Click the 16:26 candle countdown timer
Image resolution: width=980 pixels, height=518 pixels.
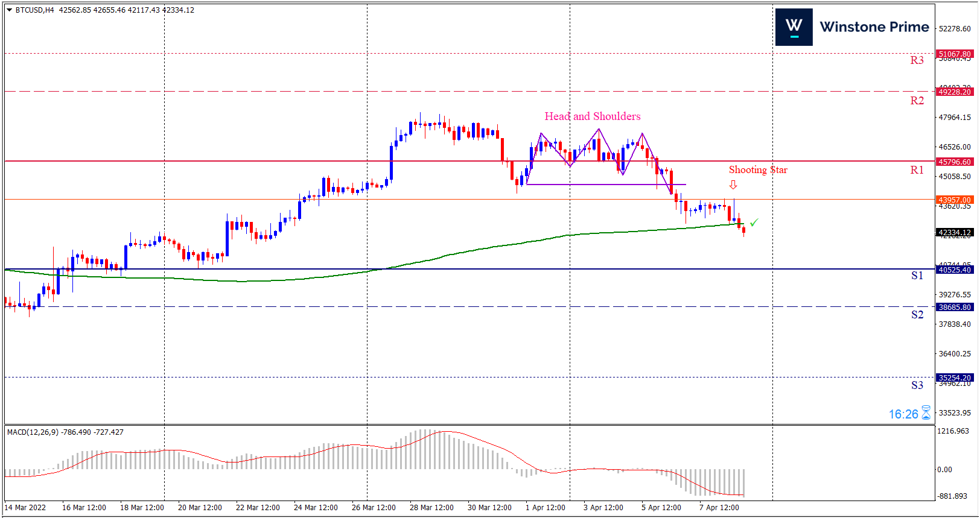pyautogui.click(x=903, y=414)
